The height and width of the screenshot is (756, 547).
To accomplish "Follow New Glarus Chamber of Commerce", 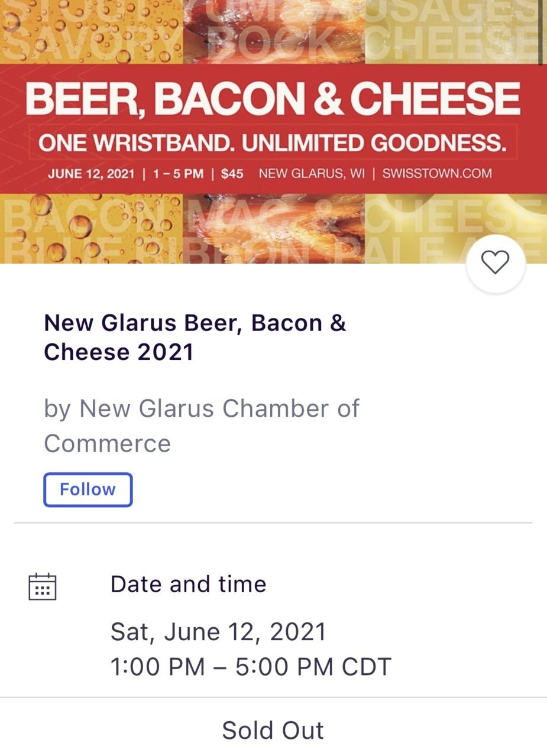I will click(88, 489).
